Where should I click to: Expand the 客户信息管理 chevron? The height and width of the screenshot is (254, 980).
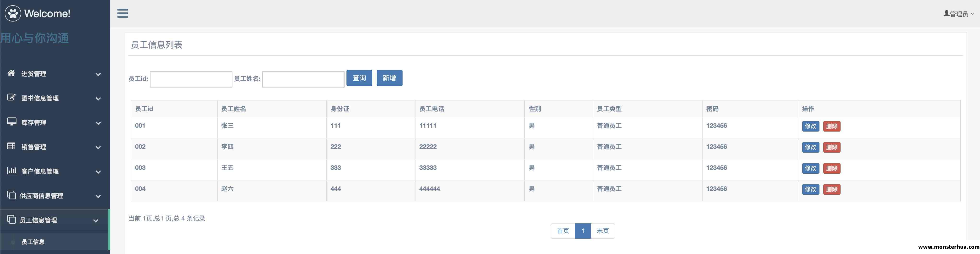point(98,172)
